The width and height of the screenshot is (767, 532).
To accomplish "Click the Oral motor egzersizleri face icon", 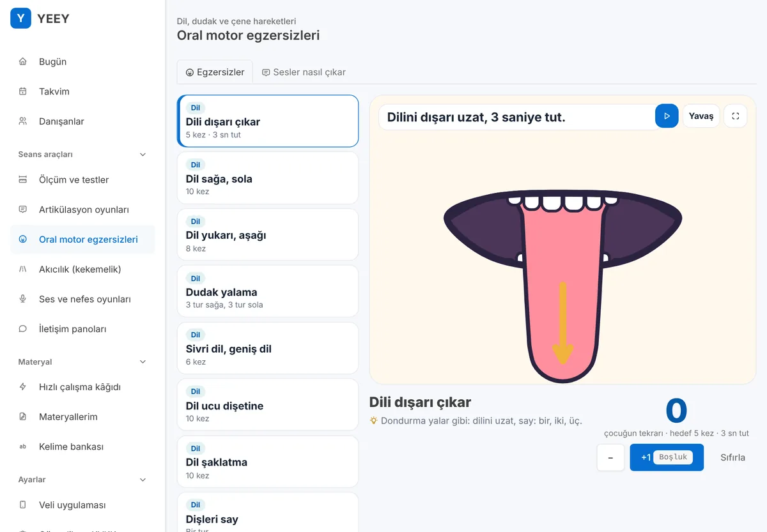I will [x=23, y=239].
